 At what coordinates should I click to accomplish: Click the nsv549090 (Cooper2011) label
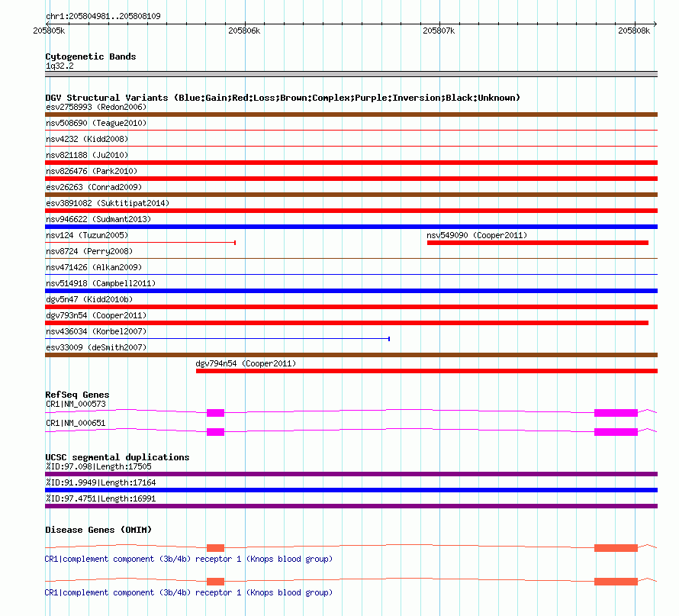(x=477, y=235)
